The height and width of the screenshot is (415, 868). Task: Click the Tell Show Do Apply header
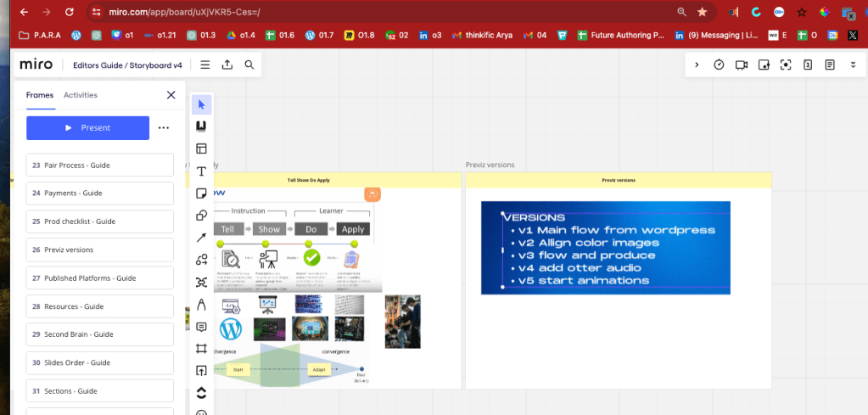click(323, 181)
